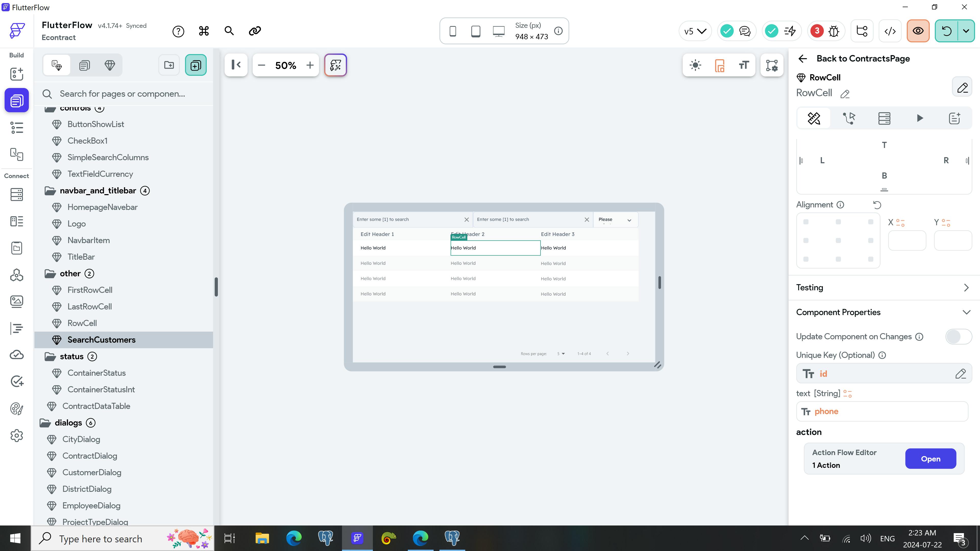Go back to ContractsPage
This screenshot has width=980, height=551.
tap(802, 59)
